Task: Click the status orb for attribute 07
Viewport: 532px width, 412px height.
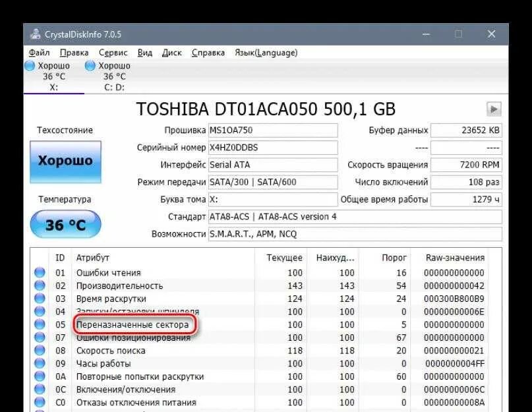Action: click(40, 338)
